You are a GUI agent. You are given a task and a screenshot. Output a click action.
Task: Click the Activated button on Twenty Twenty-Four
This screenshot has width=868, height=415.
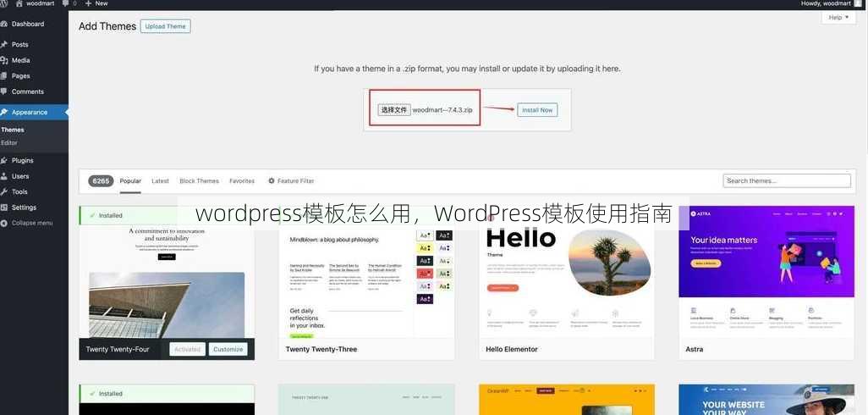187,349
